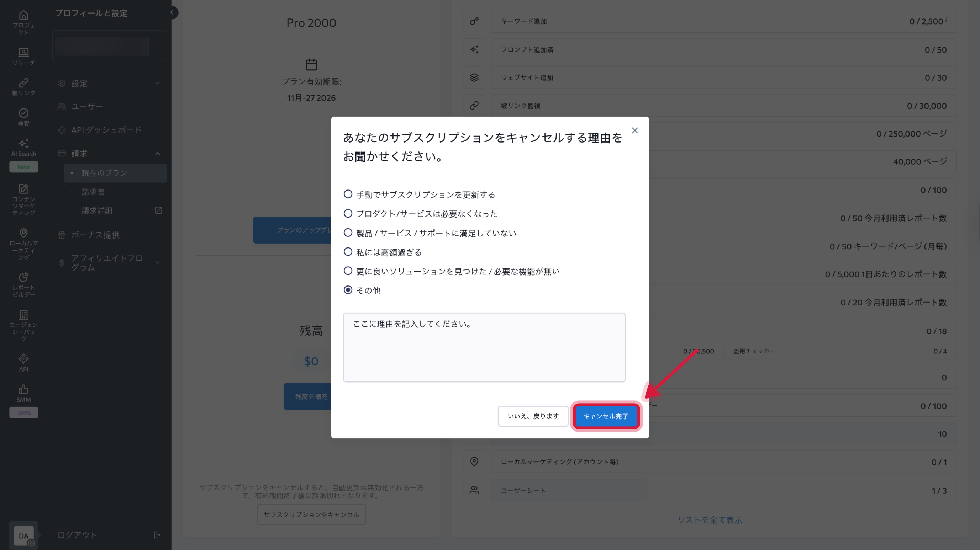Expand the 設定 section chevron
980x550 pixels.
[158, 83]
